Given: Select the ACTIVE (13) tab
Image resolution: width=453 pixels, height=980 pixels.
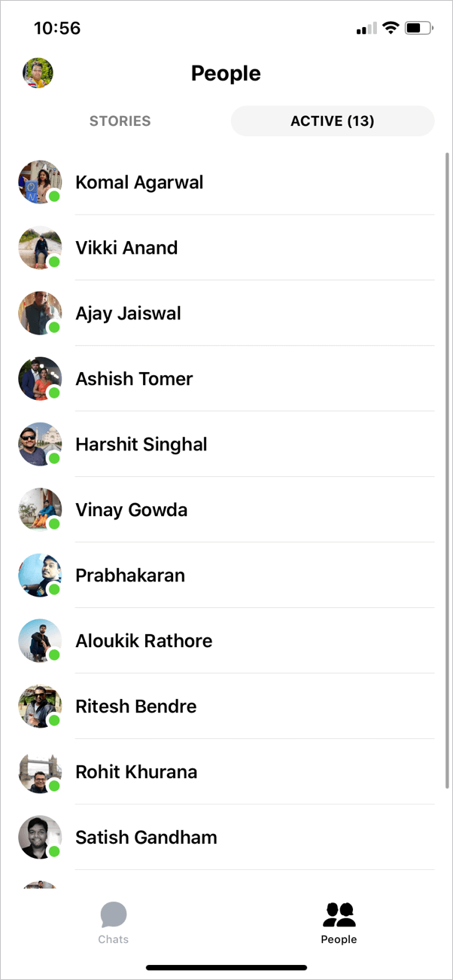Looking at the screenshot, I should coord(333,121).
